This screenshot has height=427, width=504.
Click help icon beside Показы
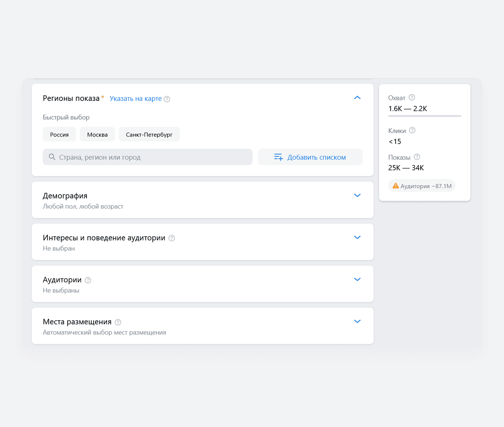(x=417, y=157)
